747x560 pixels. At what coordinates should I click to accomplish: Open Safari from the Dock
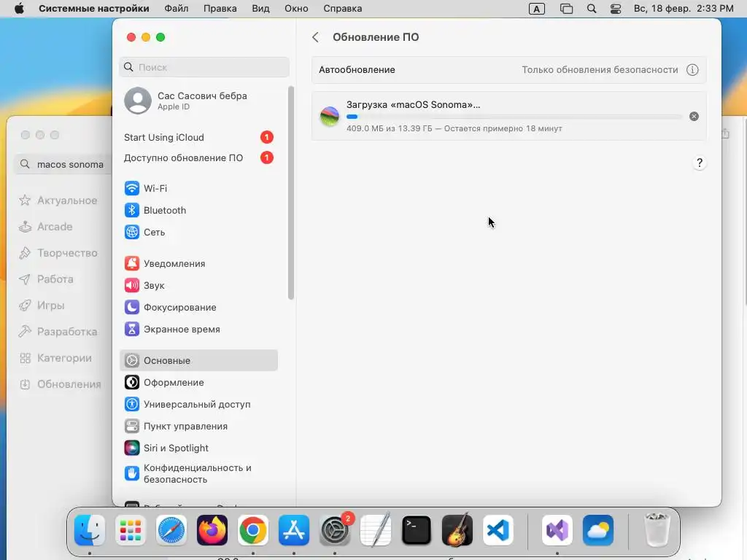click(x=171, y=530)
